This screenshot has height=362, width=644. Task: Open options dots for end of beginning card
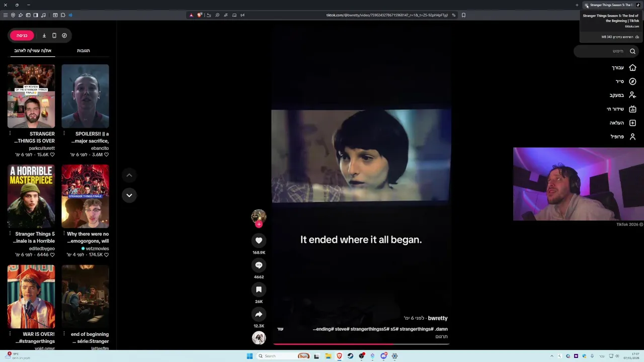point(64,334)
